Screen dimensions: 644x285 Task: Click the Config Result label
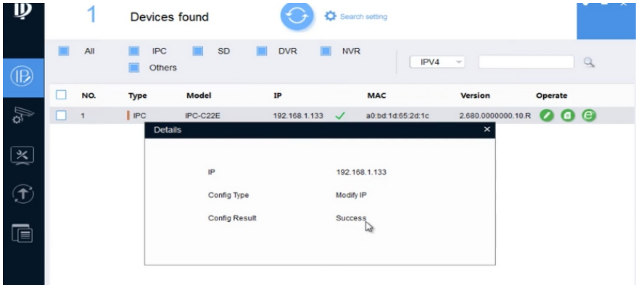[232, 218]
